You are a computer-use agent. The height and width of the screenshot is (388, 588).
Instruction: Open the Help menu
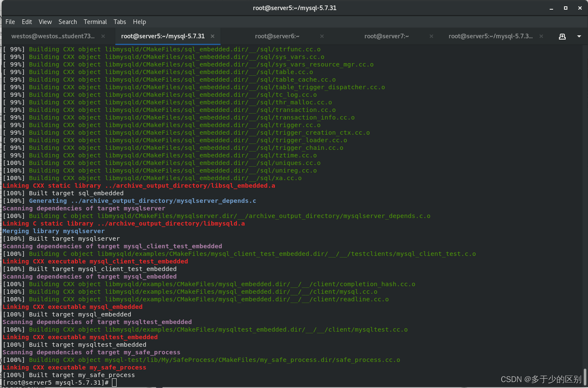tap(139, 22)
